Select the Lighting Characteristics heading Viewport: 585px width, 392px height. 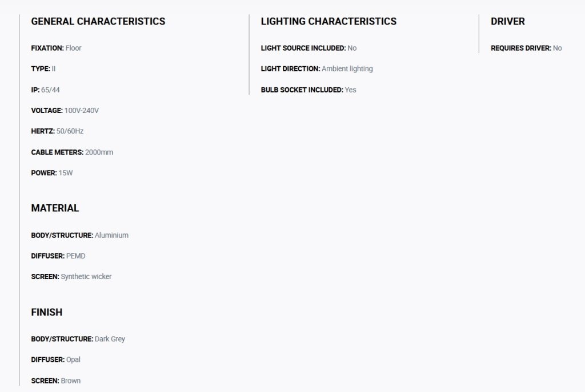click(328, 21)
